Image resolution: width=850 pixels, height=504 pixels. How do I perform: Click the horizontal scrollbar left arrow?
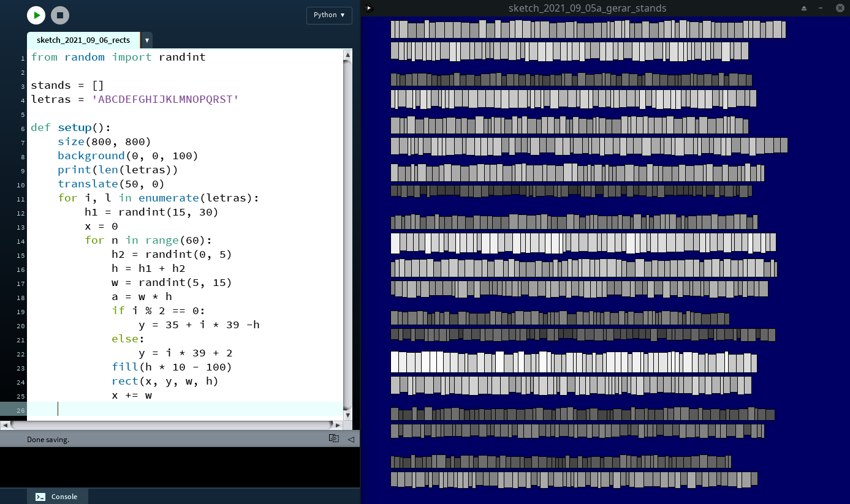(x=6, y=424)
